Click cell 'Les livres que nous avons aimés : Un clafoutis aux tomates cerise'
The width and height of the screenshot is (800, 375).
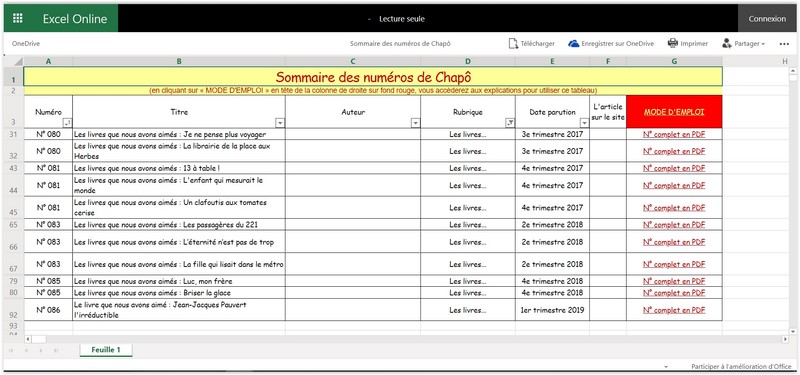pos(179,208)
